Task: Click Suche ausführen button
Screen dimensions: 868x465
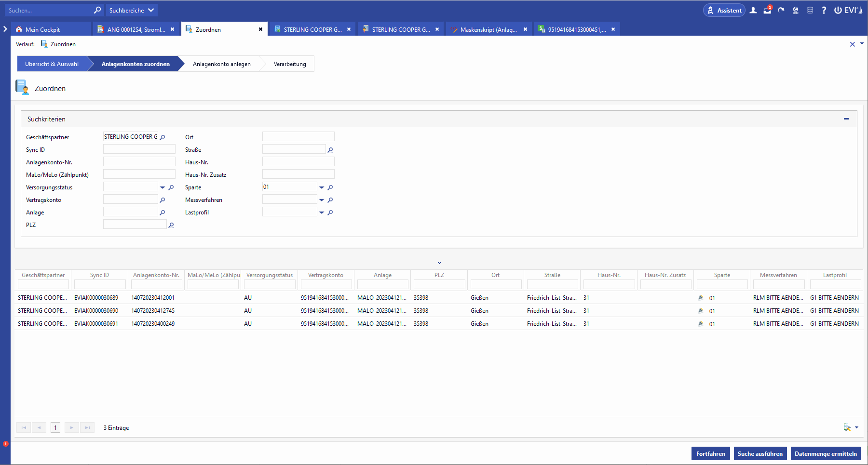Action: (x=760, y=453)
